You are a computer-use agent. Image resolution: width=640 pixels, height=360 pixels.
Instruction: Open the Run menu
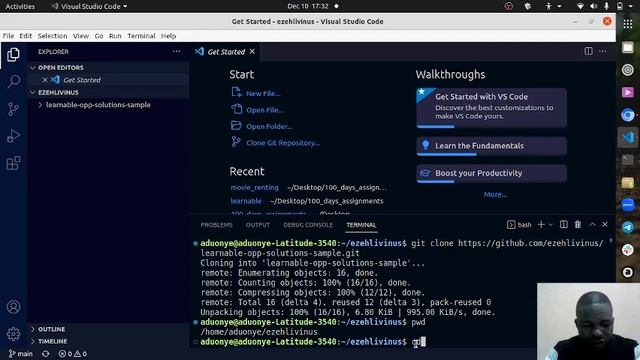click(115, 36)
